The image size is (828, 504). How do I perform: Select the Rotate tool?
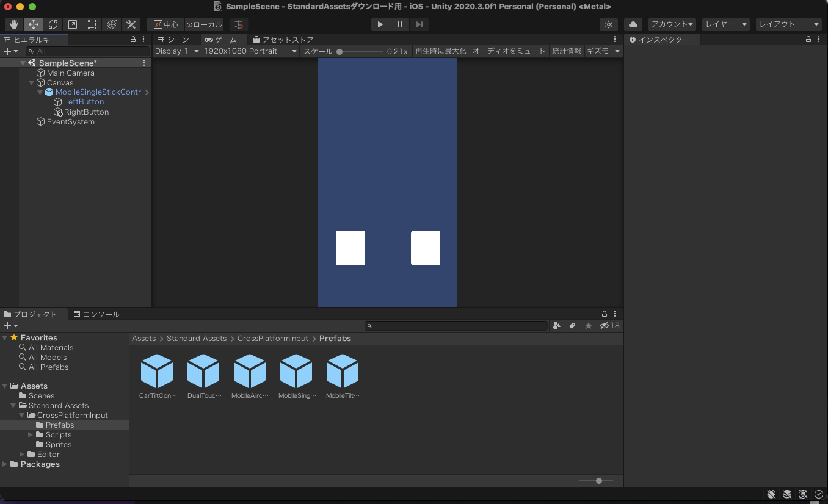coord(53,24)
